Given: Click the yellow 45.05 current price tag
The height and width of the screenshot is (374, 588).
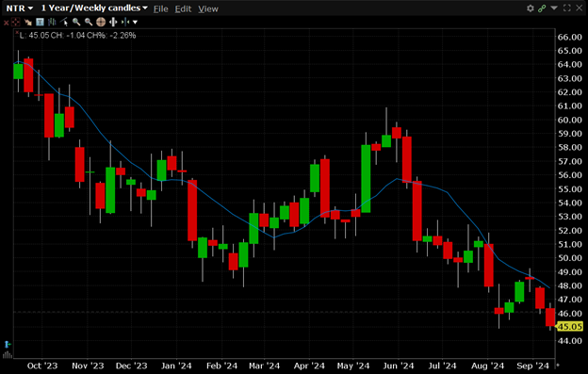Looking at the screenshot, I should click(x=569, y=327).
